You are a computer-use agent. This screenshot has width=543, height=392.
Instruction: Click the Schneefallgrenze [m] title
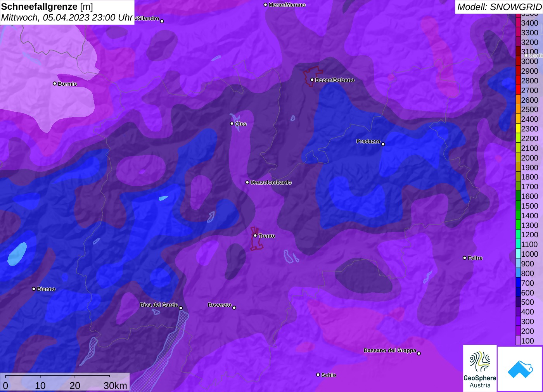47,7
